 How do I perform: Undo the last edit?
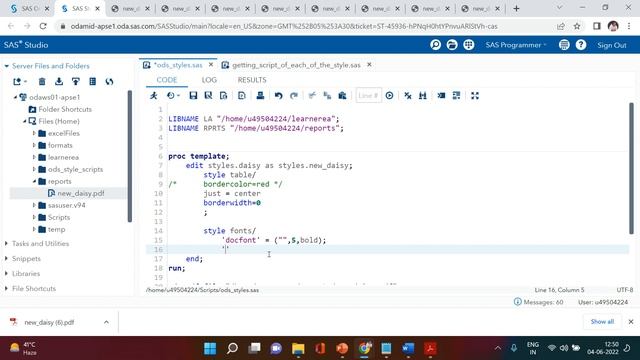pyautogui.click(x=279, y=96)
